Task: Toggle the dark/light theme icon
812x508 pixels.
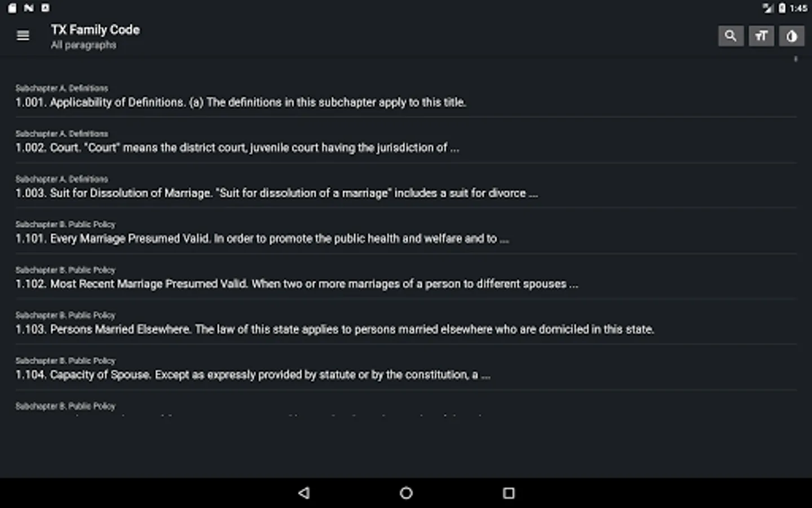Action: (x=792, y=36)
